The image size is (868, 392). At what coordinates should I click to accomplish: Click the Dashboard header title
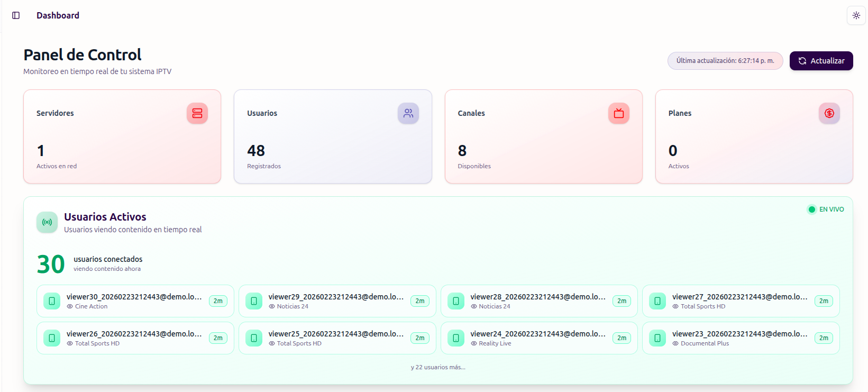(58, 15)
